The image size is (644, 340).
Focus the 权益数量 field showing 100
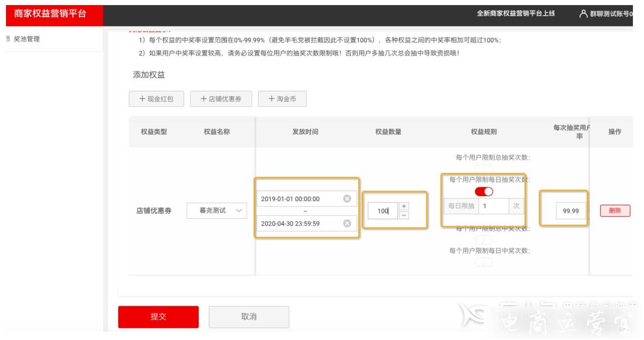point(383,211)
